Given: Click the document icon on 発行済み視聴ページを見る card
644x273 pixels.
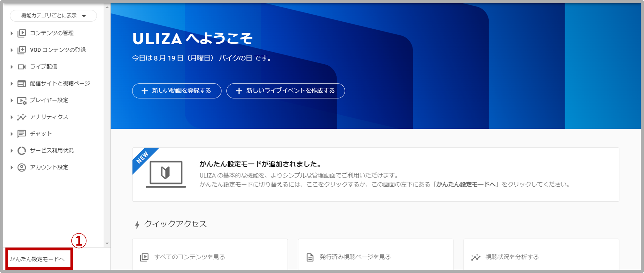Looking at the screenshot, I should tap(310, 257).
